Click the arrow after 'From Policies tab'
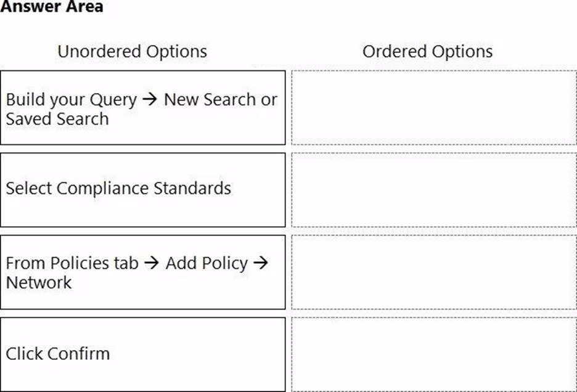 (152, 263)
